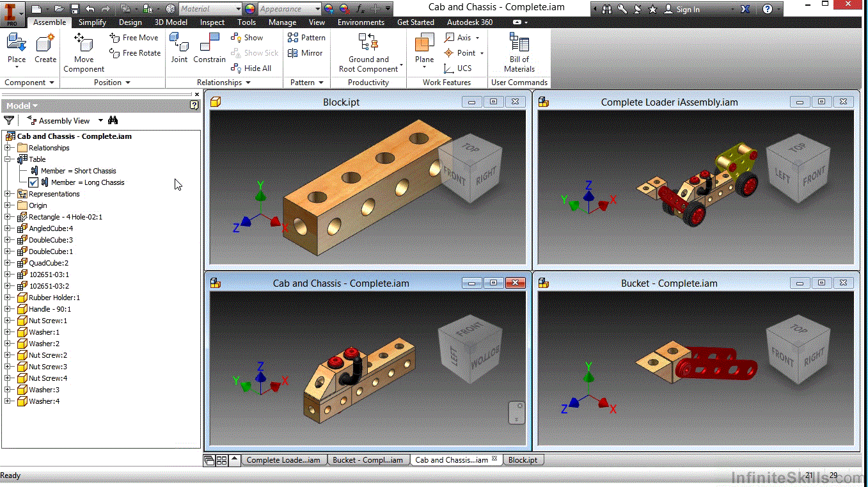Open the Manage ribbon tab
Screen dimensions: 868x487
click(x=282, y=22)
